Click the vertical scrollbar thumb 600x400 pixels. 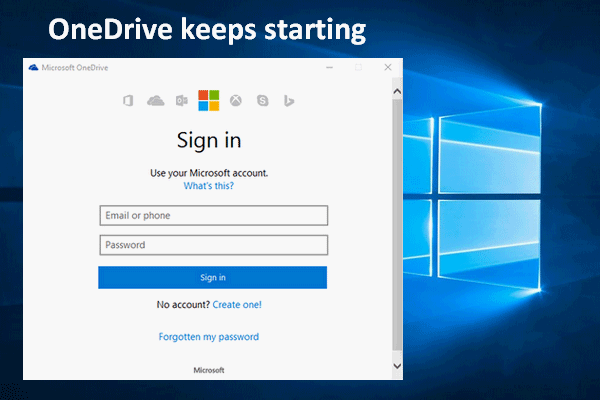(397, 225)
